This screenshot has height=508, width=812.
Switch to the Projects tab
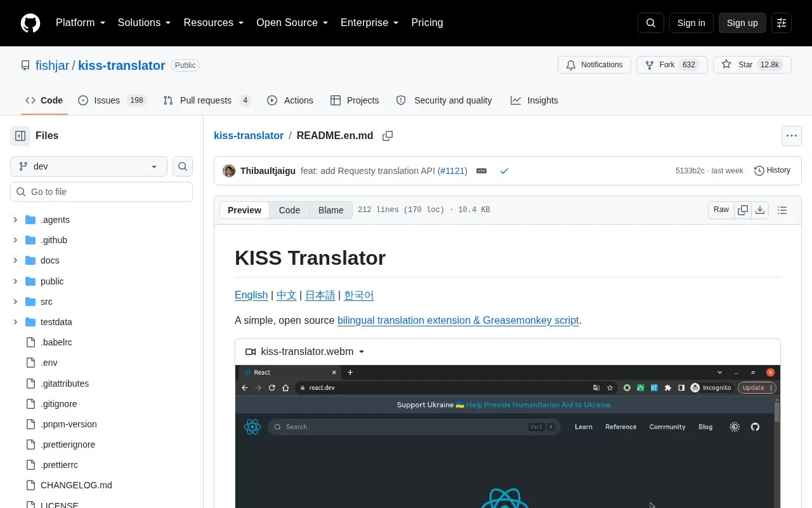click(x=355, y=100)
